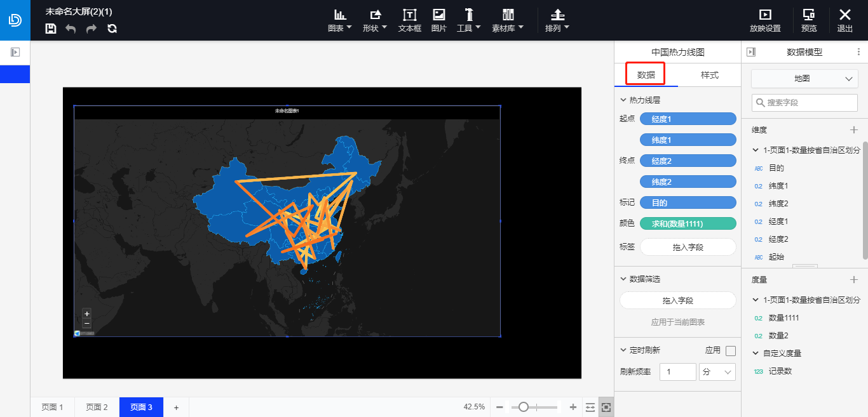Screen dimensions: 868x417
Task: Click the refresh icon beside redo
Action: click(112, 29)
